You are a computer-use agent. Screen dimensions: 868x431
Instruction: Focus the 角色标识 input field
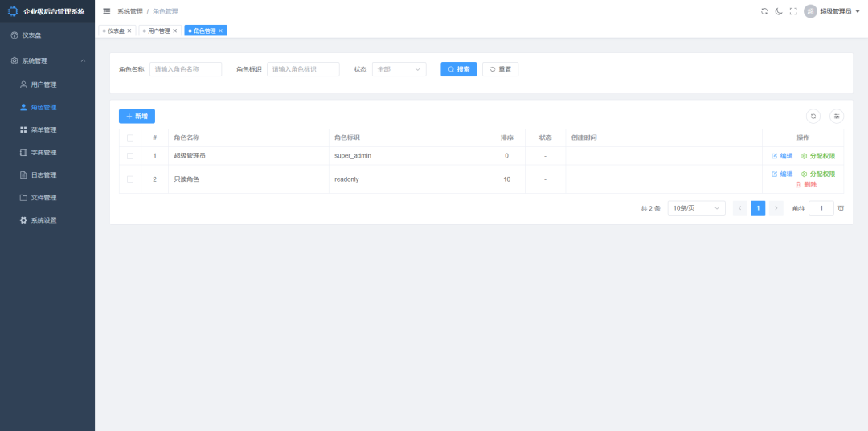pos(303,69)
